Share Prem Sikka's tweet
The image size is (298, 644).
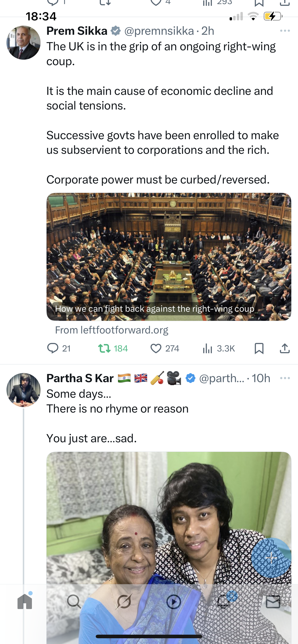[285, 348]
